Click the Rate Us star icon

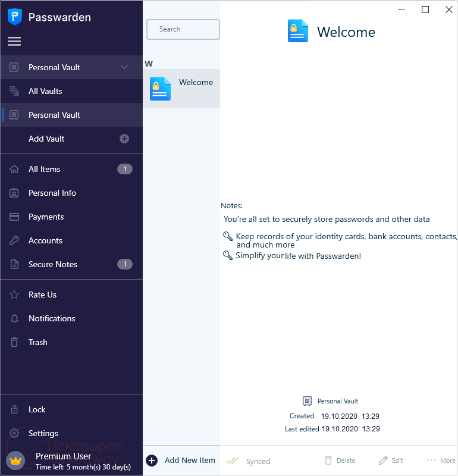click(x=14, y=295)
